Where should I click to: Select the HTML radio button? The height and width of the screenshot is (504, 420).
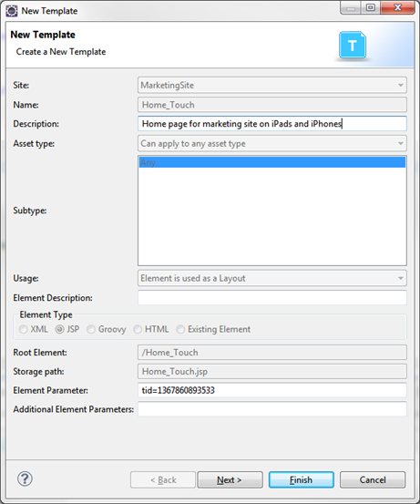(x=138, y=329)
